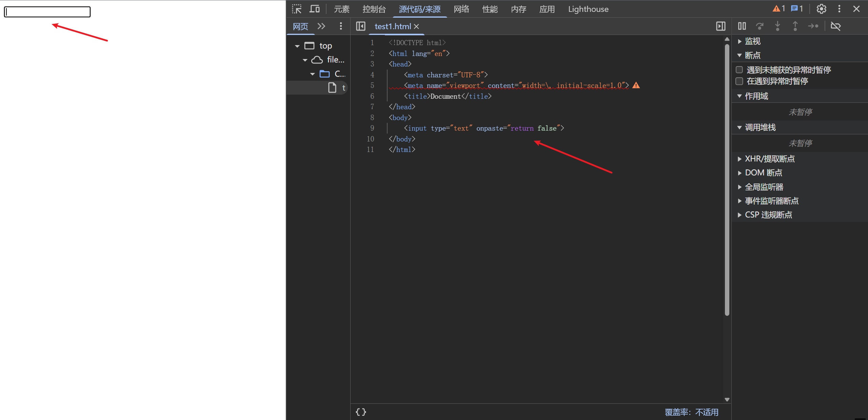The height and width of the screenshot is (420, 868).
Task: Open DevTools settings gear
Action: (821, 9)
